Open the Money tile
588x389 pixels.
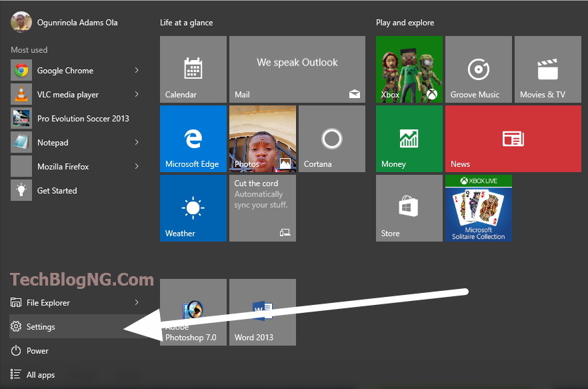click(409, 139)
